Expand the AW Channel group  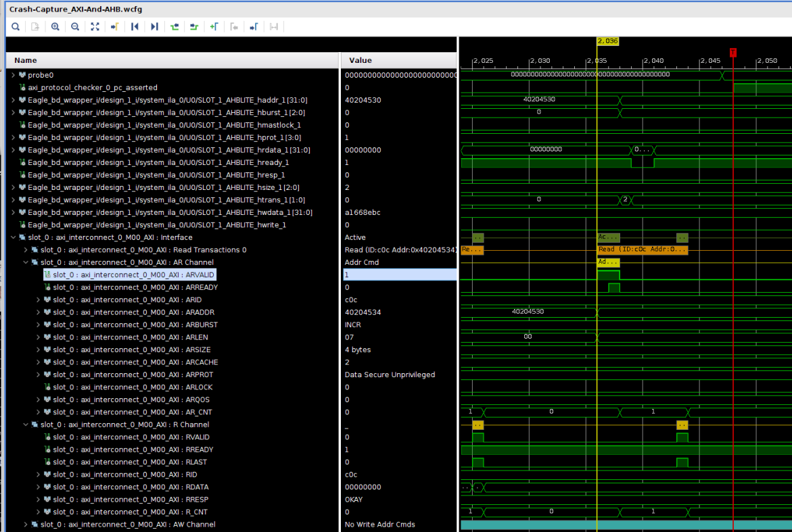(x=26, y=524)
